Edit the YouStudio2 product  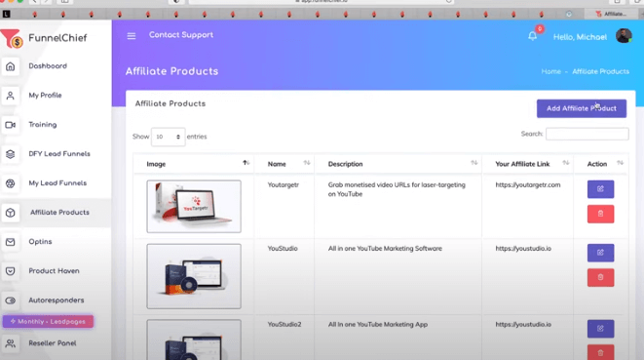point(600,329)
